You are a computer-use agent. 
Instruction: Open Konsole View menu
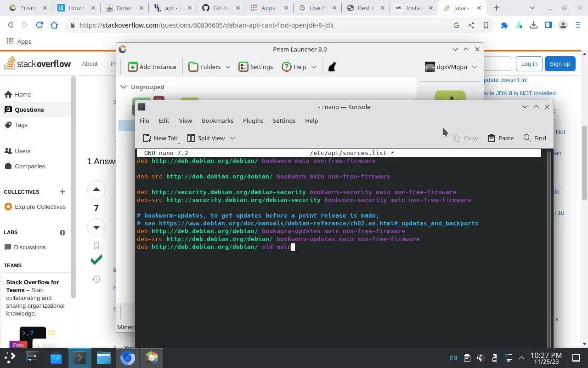[185, 121]
